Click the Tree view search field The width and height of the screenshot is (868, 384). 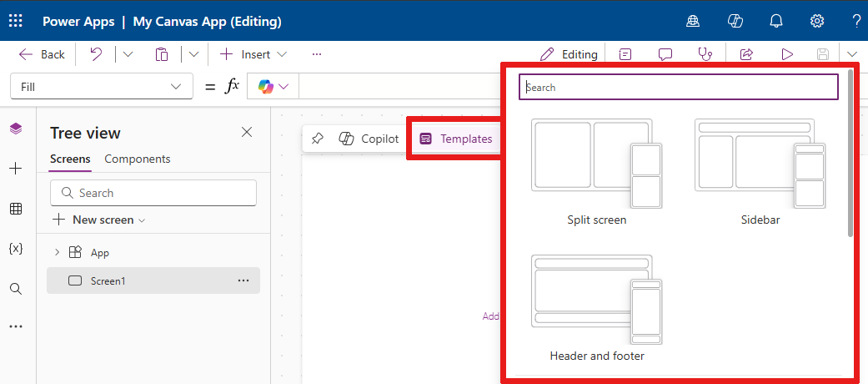point(153,193)
